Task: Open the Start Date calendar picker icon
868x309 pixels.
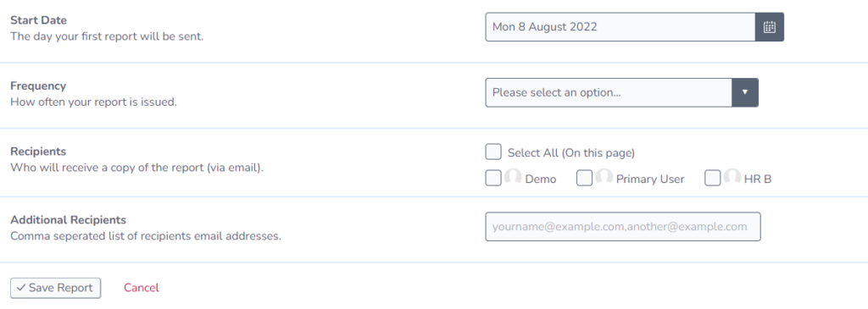Action: click(770, 27)
